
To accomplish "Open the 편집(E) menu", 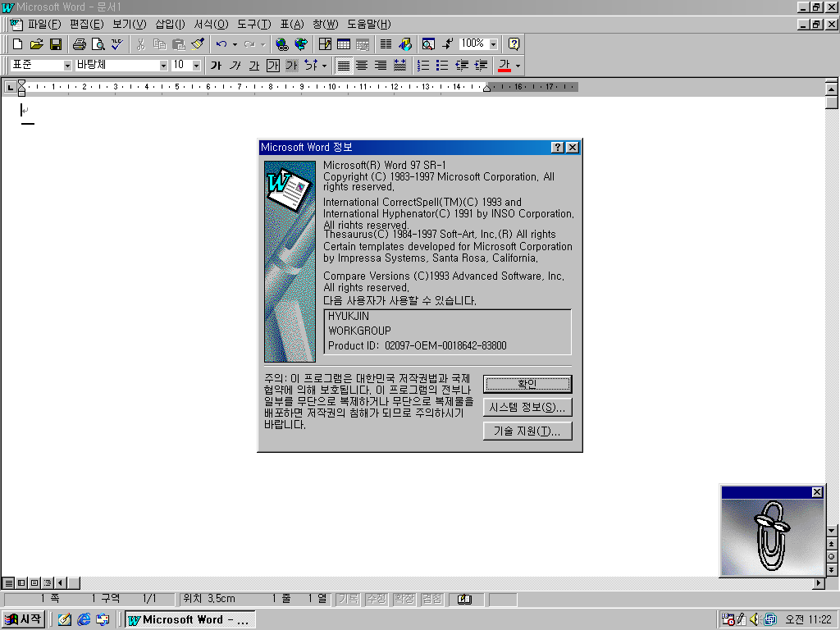I will click(86, 24).
